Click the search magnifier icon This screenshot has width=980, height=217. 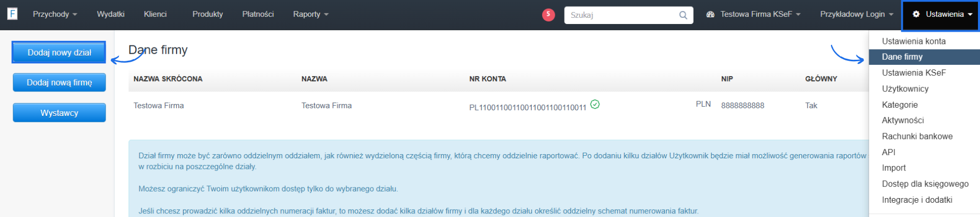pos(683,15)
